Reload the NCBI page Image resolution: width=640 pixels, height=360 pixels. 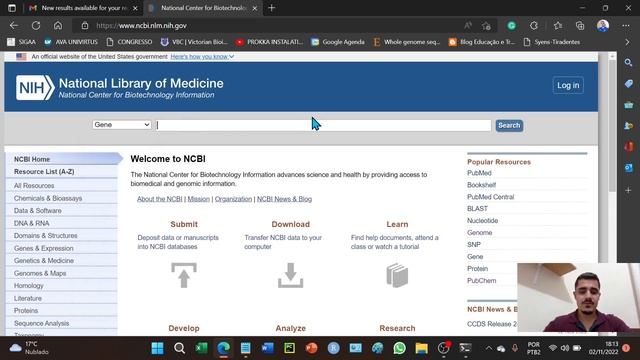pos(36,25)
